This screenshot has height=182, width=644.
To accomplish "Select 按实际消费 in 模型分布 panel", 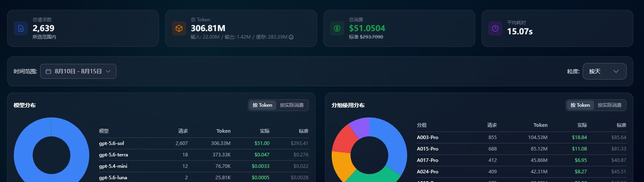I will point(292,105).
